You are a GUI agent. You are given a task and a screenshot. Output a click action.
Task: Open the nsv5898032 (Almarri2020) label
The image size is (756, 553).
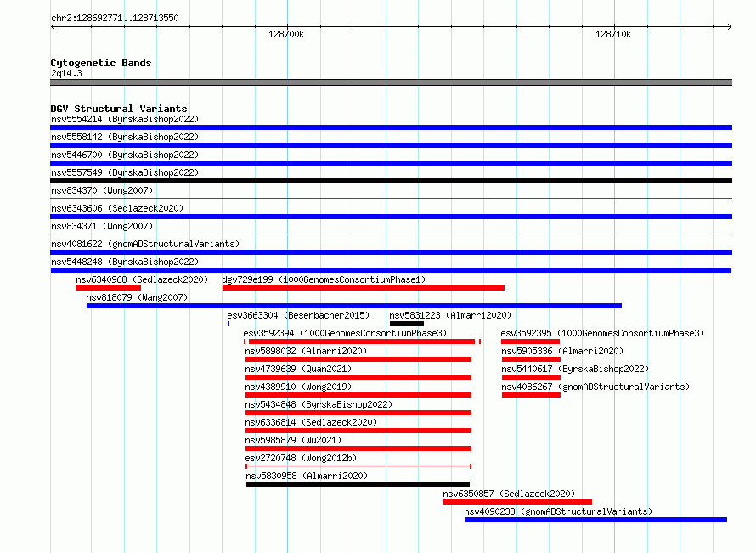306,351
